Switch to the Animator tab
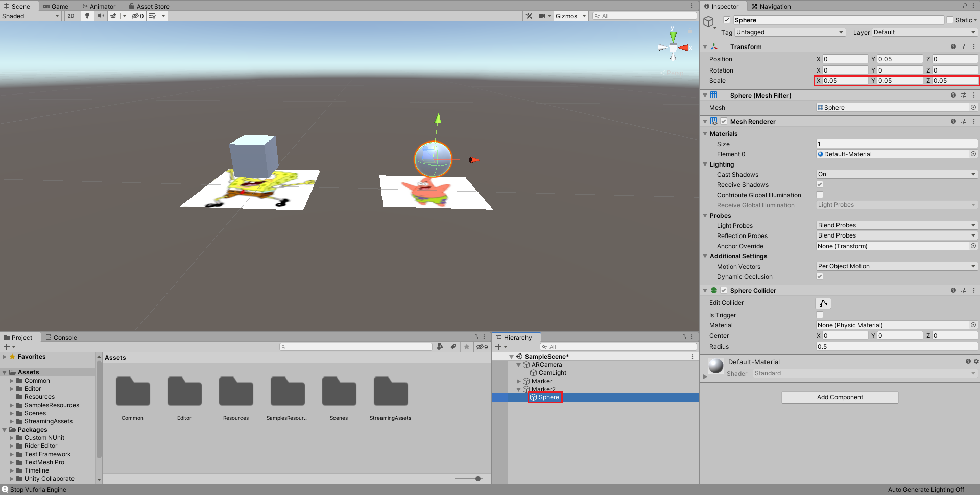 point(99,6)
